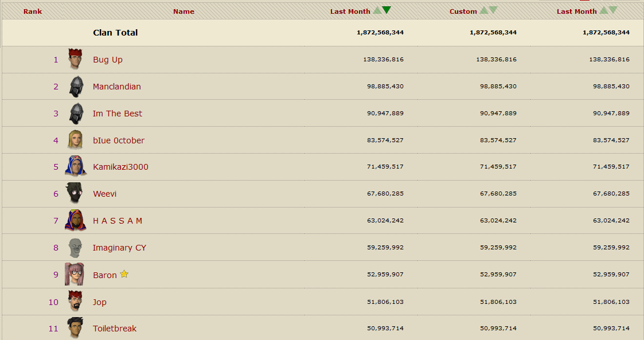
Task: Open Manclandian's player profile link
Action: point(117,87)
